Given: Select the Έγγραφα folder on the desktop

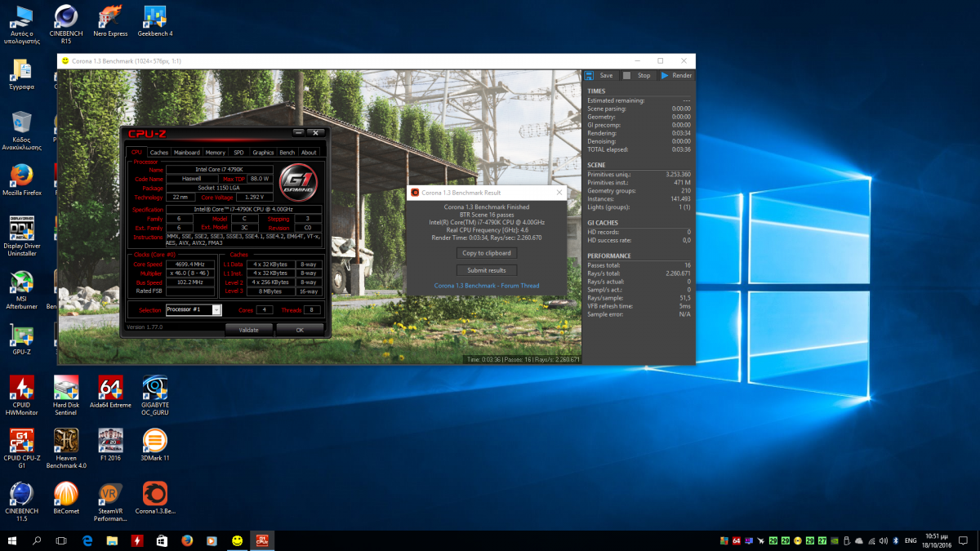Looking at the screenshot, I should (x=20, y=74).
